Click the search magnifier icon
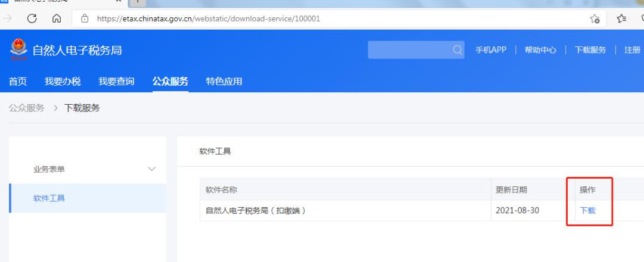Image resolution: width=644 pixels, height=262 pixels. click(457, 50)
